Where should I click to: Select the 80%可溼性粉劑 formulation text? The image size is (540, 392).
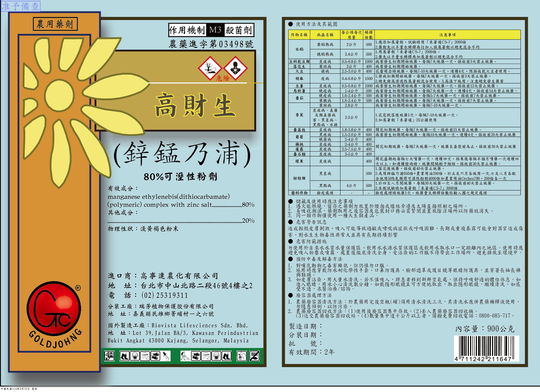(x=181, y=177)
